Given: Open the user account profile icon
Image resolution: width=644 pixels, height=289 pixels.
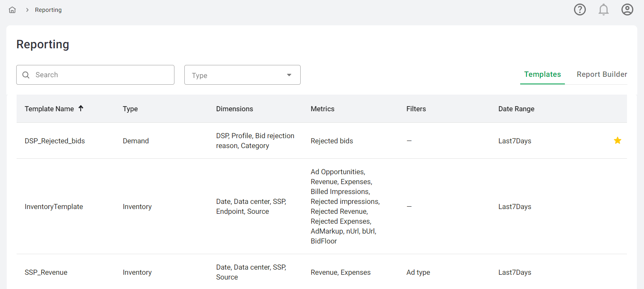Looking at the screenshot, I should (x=627, y=10).
